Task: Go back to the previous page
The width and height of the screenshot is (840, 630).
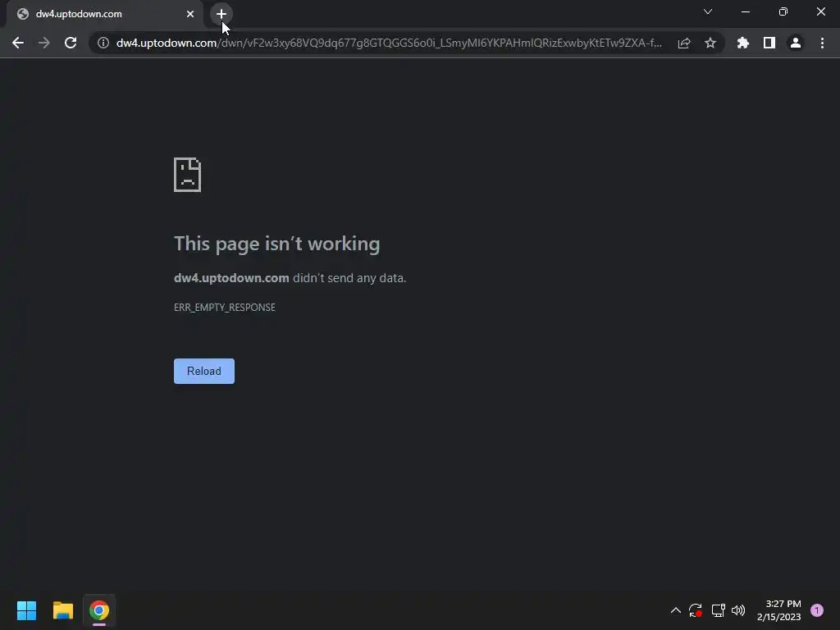Action: (x=18, y=43)
